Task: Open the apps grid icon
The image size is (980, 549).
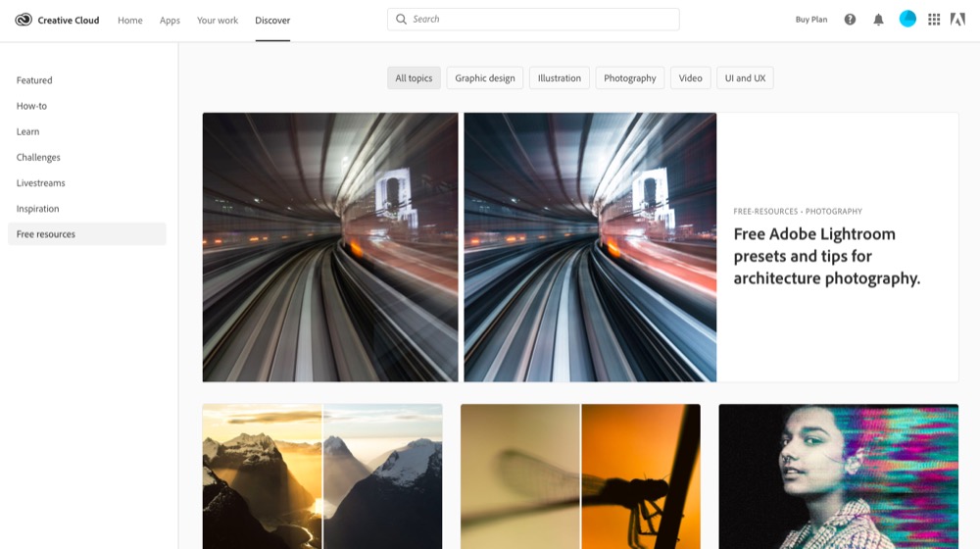Action: coord(934,20)
